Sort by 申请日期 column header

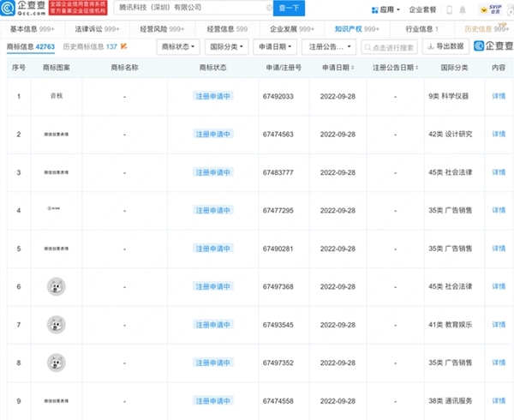pyautogui.click(x=338, y=68)
